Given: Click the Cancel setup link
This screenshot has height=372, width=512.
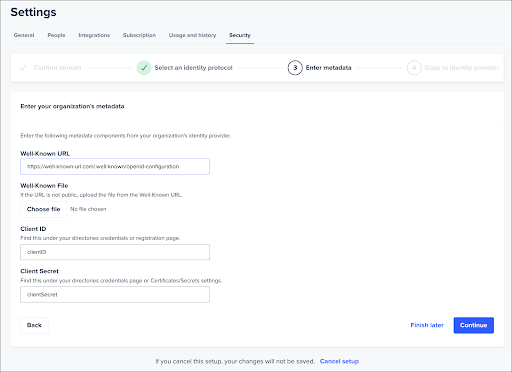Looking at the screenshot, I should (x=339, y=361).
